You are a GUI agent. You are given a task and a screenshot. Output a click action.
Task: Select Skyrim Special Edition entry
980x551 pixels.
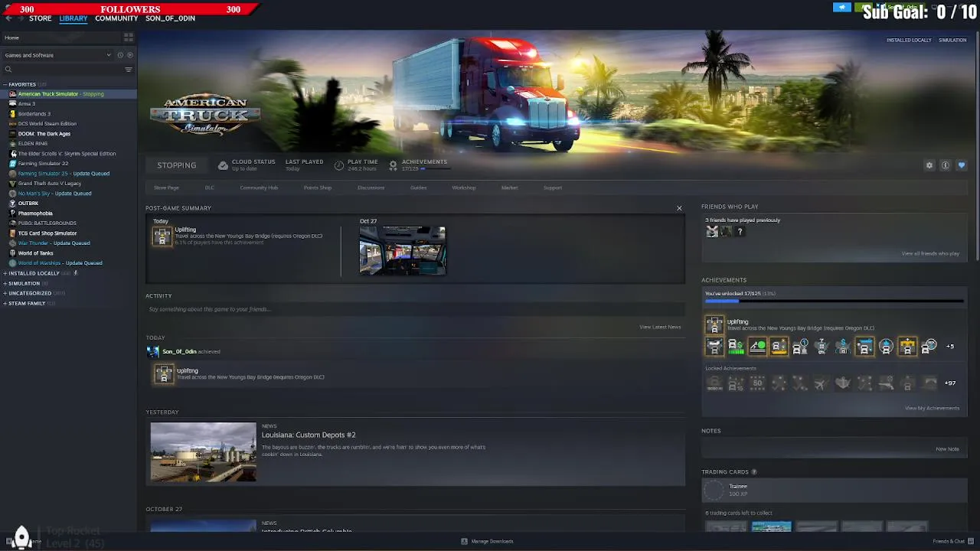(67, 154)
